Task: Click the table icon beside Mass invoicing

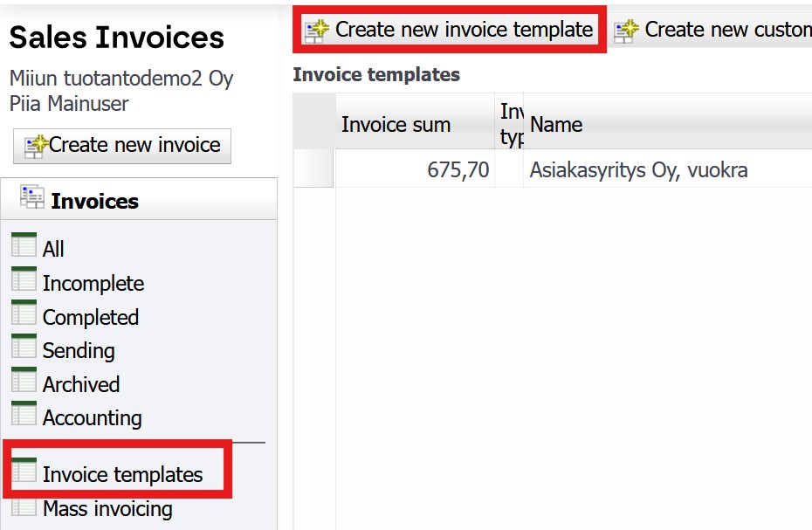Action: click(x=24, y=506)
